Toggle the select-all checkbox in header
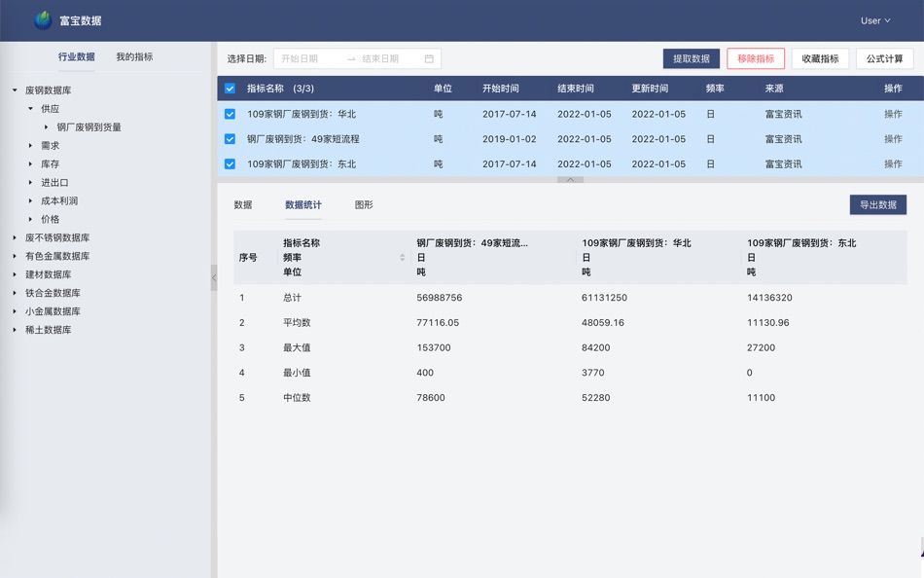The image size is (924, 578). [230, 89]
